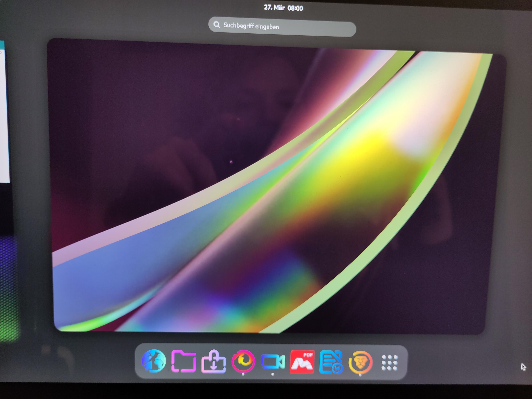The height and width of the screenshot is (399, 532).
Task: Click the magnifier icon in the search bar
Action: pos(216,25)
